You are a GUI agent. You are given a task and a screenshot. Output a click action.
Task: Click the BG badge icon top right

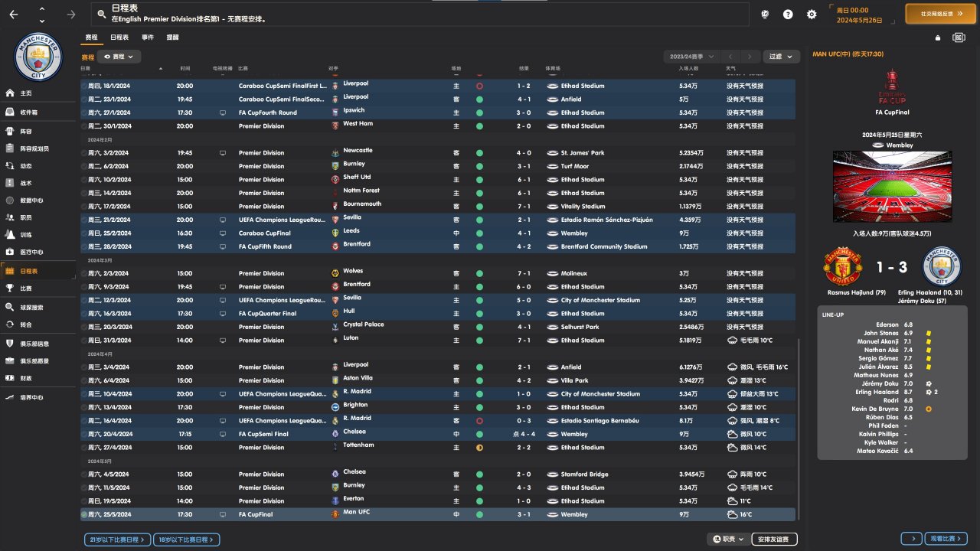(x=959, y=37)
